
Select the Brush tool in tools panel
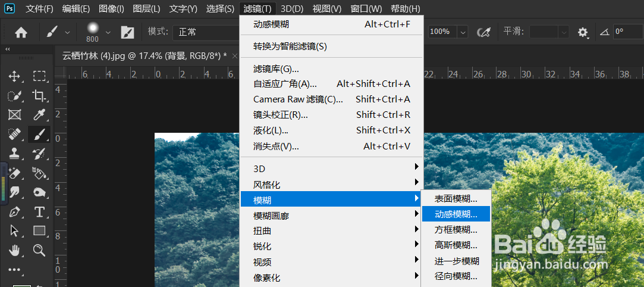click(39, 134)
